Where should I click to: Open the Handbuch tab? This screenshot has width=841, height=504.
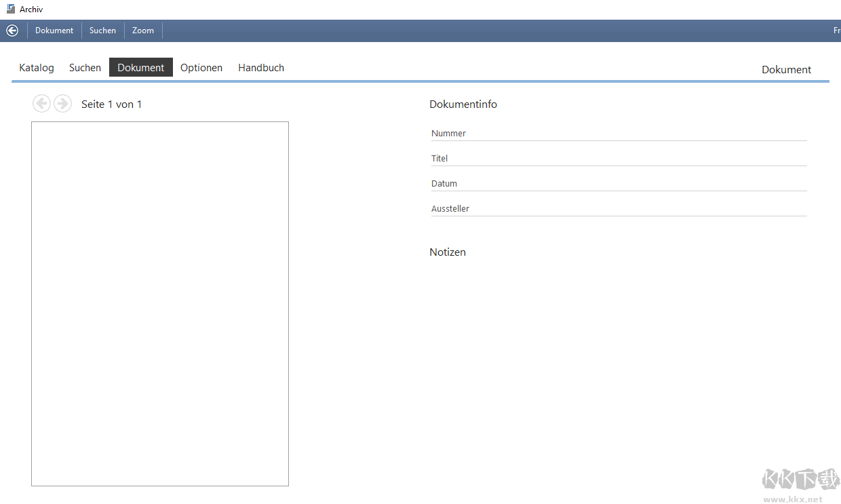[261, 67]
